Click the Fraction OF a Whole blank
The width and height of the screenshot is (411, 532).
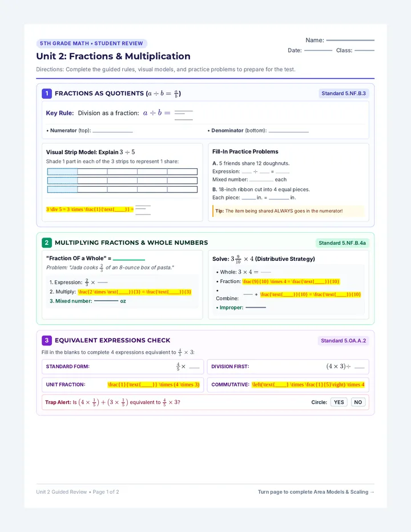click(129, 260)
